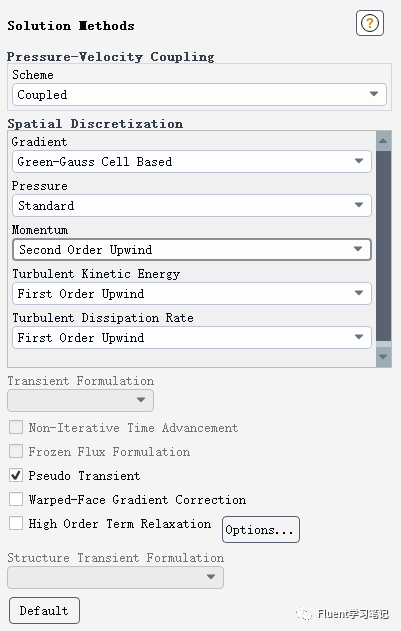Viewport: 401px width, 631px height.
Task: Click the Spatial Discretization scrollbar thumb
Action: coord(383,246)
